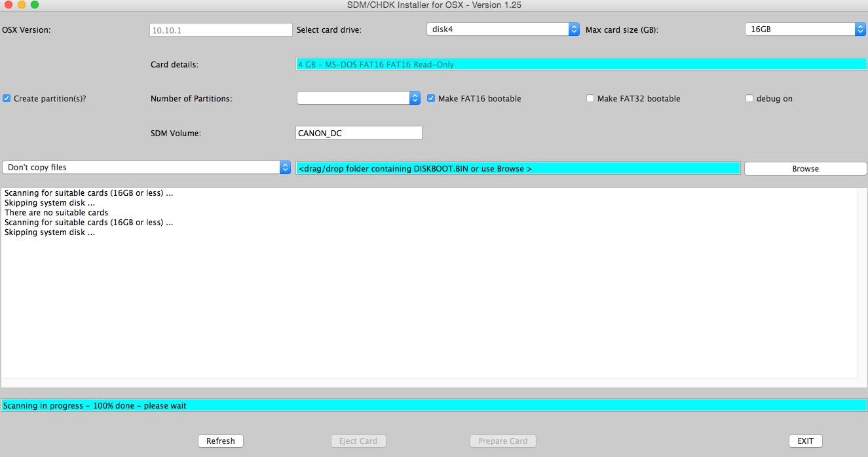Viewport: 868px width, 457px height.
Task: Click the 'SDM Volume:' label
Action: point(176,134)
